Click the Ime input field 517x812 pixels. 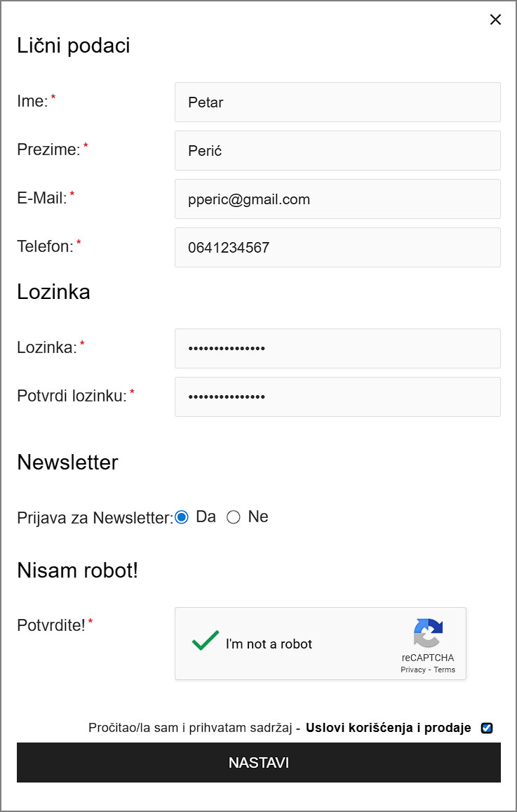[337, 102]
